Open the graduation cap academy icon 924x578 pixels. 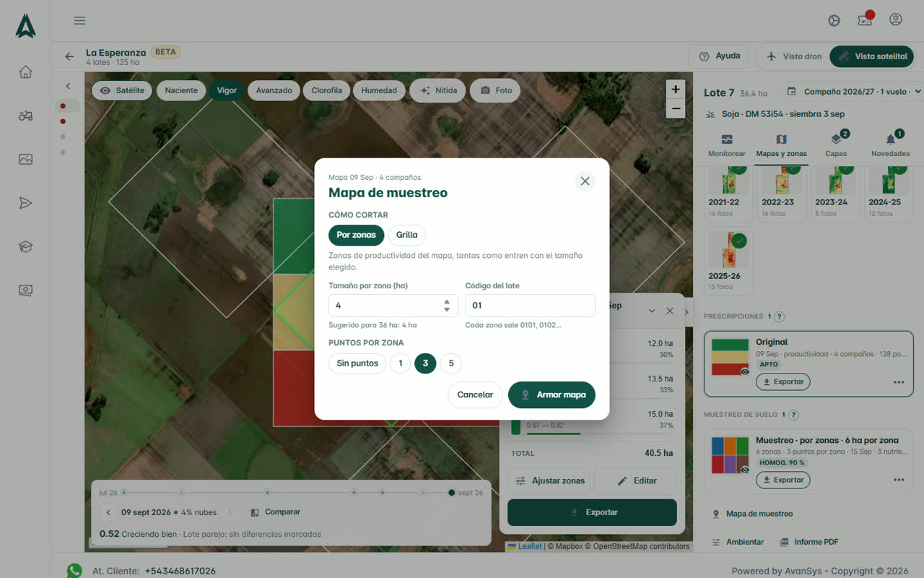click(25, 247)
